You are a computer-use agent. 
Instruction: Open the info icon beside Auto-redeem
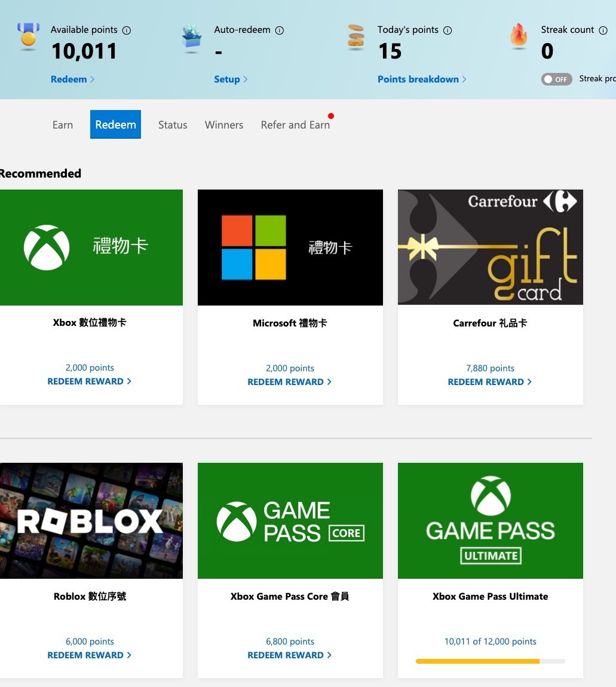280,30
